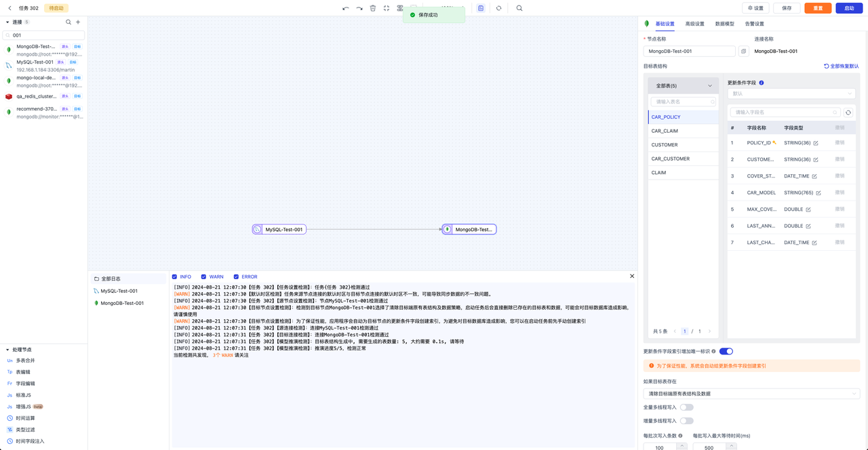Fit the canvas to screen using the focus icon
Screen dimensions: 868x450
387,8
